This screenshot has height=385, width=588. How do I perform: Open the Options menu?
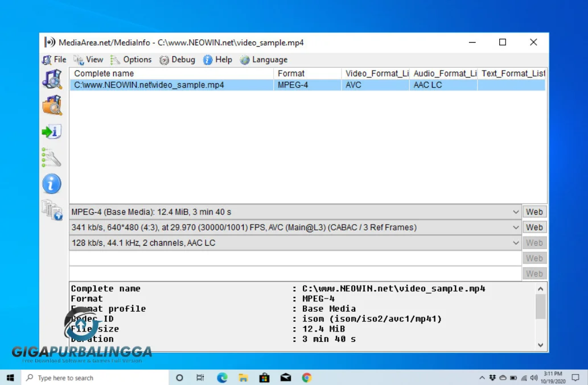tap(131, 60)
